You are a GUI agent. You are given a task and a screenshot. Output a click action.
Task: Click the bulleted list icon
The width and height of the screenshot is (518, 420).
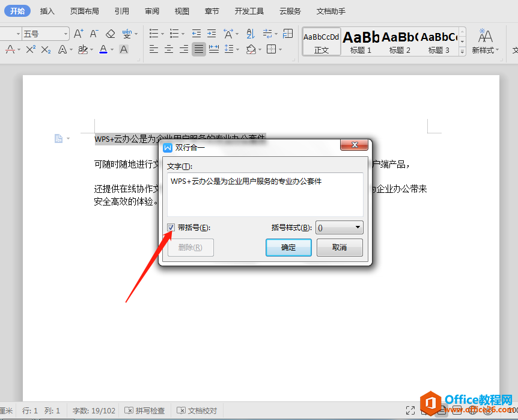click(x=154, y=34)
